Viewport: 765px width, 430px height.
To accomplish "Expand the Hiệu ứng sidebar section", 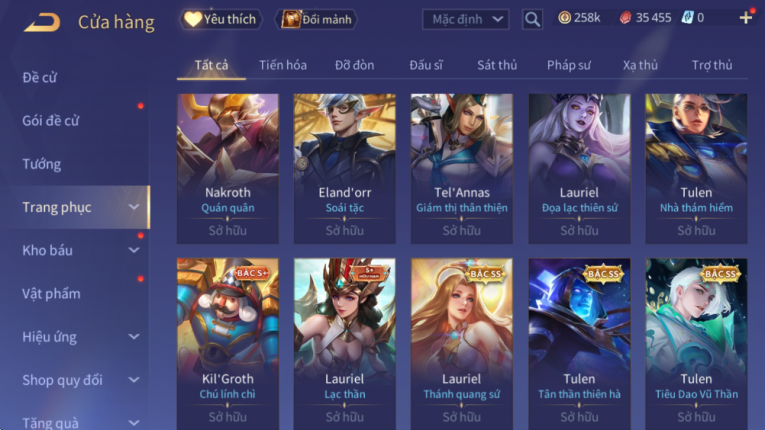I will click(78, 337).
